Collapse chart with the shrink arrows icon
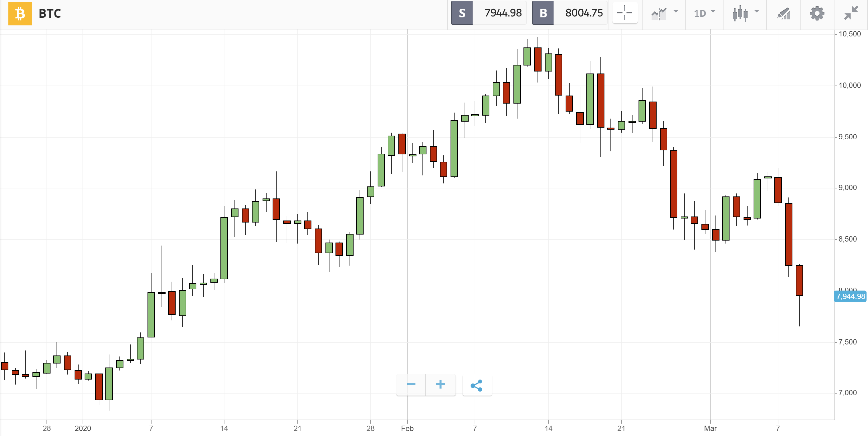The image size is (868, 436). point(851,13)
